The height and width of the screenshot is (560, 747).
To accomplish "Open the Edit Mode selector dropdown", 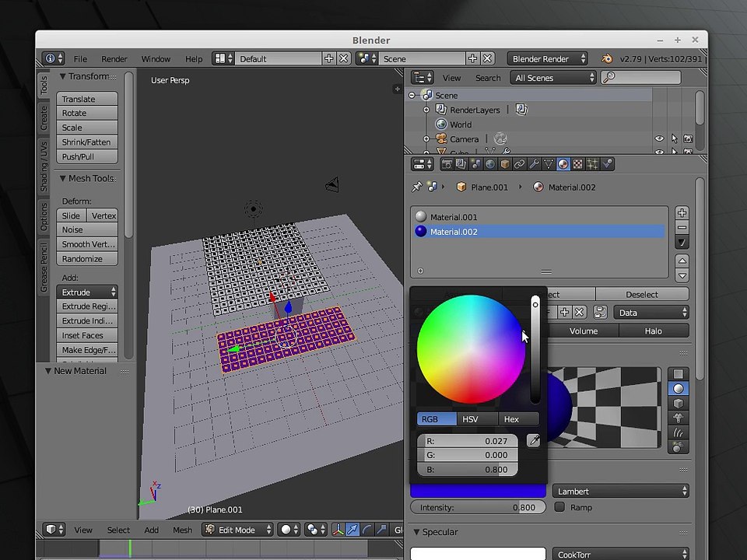I will pos(237,530).
